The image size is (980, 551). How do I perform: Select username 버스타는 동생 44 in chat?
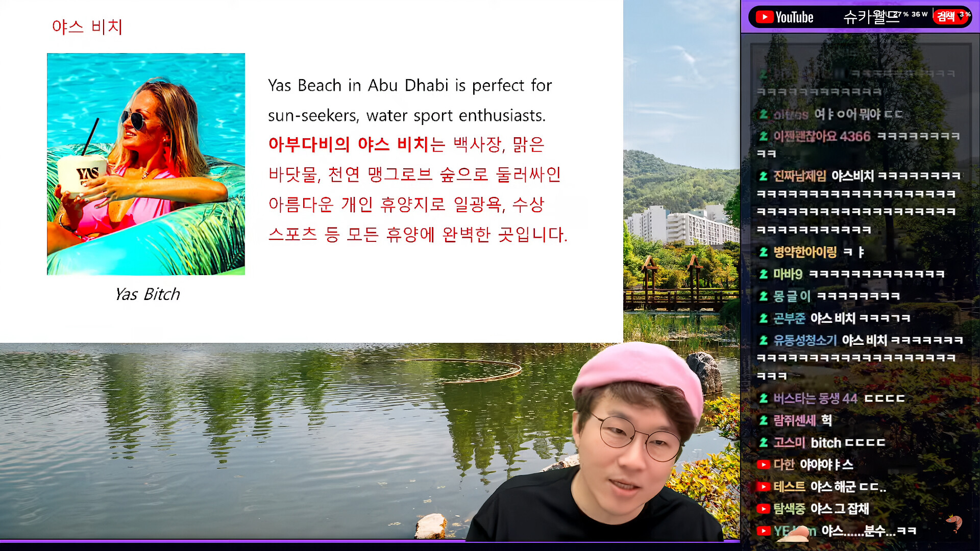[815, 398]
